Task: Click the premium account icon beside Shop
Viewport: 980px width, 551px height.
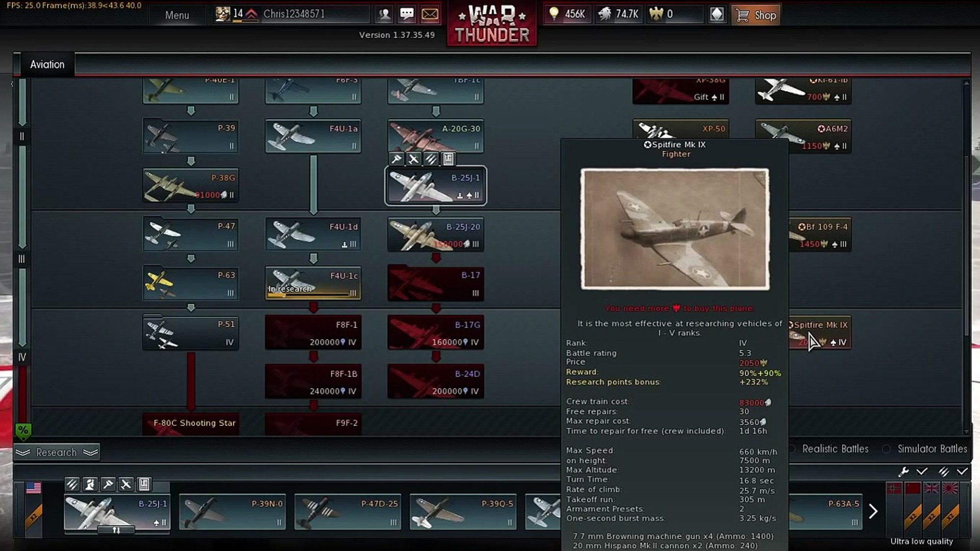Action: tap(717, 14)
